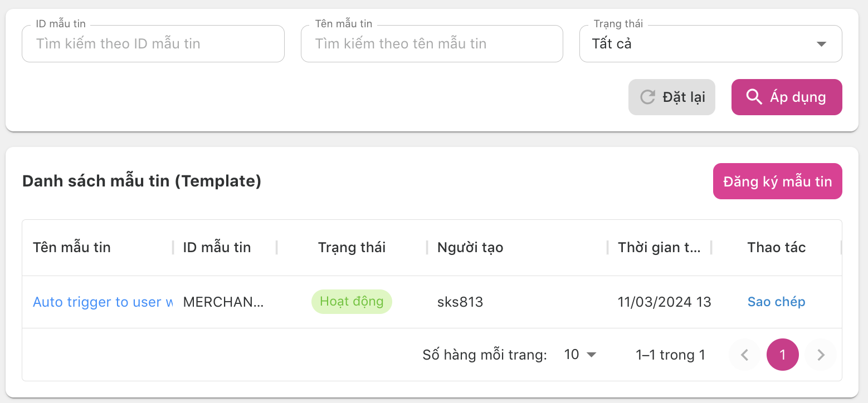Select the MERCHAN... template ID cell

tap(223, 302)
